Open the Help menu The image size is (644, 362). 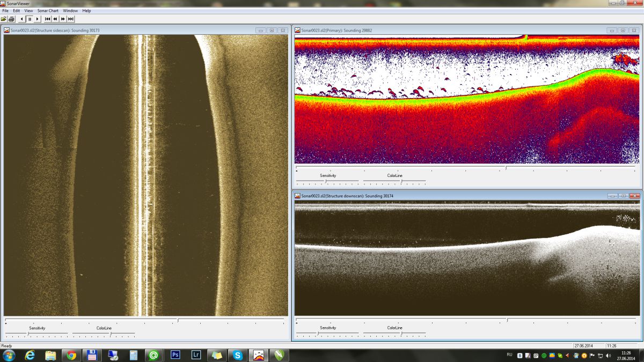click(x=86, y=11)
